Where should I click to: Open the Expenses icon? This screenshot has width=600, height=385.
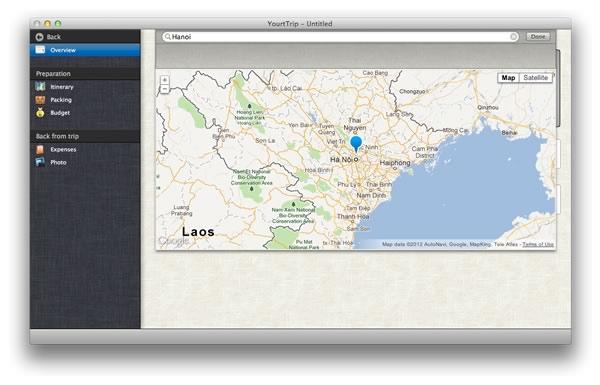coord(40,149)
